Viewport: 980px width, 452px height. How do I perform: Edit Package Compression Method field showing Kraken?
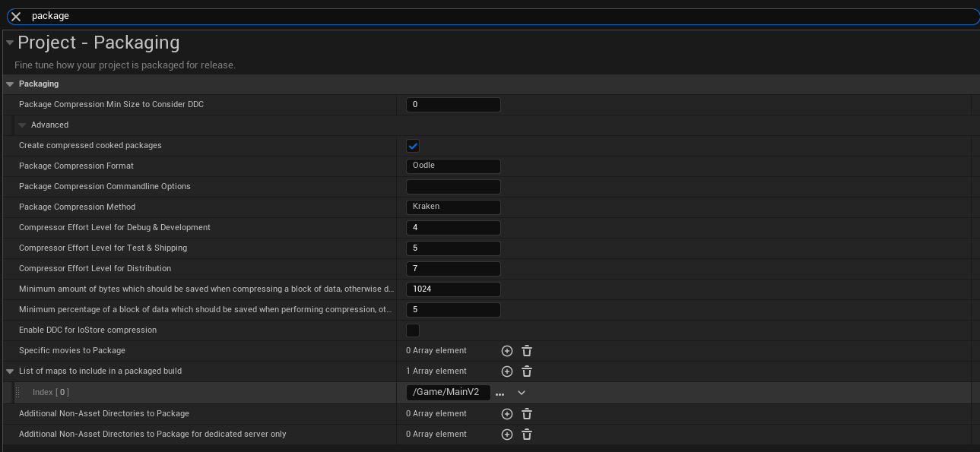(x=453, y=207)
